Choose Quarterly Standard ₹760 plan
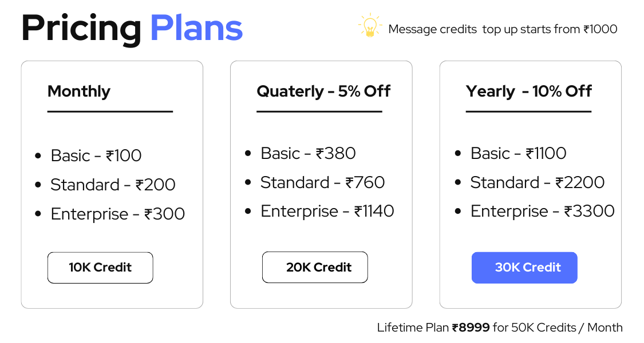Screen dimensions: 644x343 [x=323, y=182]
